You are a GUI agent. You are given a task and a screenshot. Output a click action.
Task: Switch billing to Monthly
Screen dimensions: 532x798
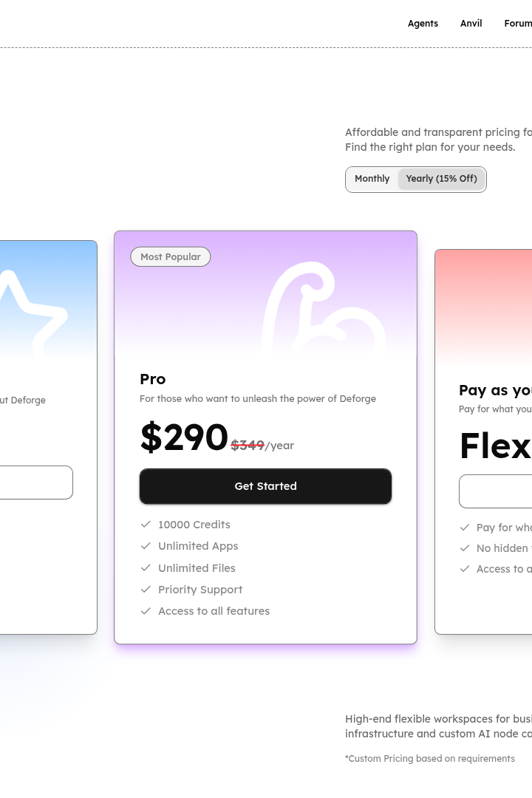tap(372, 179)
